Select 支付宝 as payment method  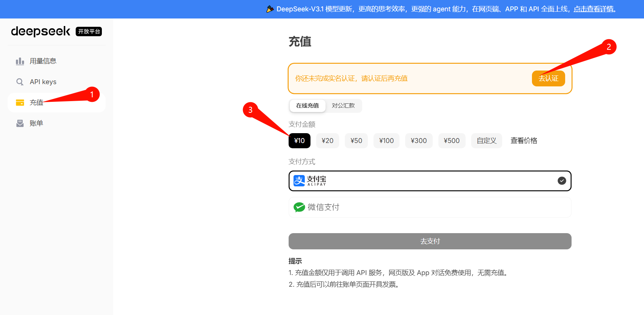[430, 181]
